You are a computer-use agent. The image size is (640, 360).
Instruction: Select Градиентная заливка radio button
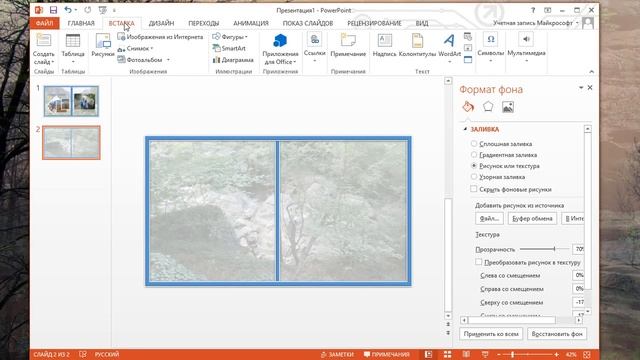pyautogui.click(x=473, y=154)
